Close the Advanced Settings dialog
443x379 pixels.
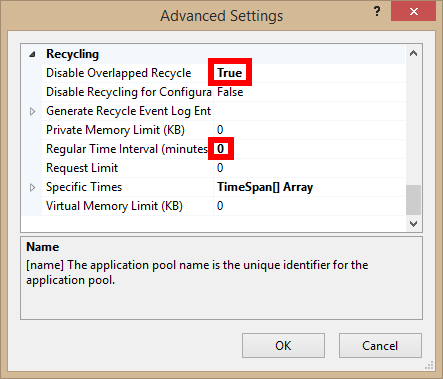pyautogui.click(x=414, y=11)
